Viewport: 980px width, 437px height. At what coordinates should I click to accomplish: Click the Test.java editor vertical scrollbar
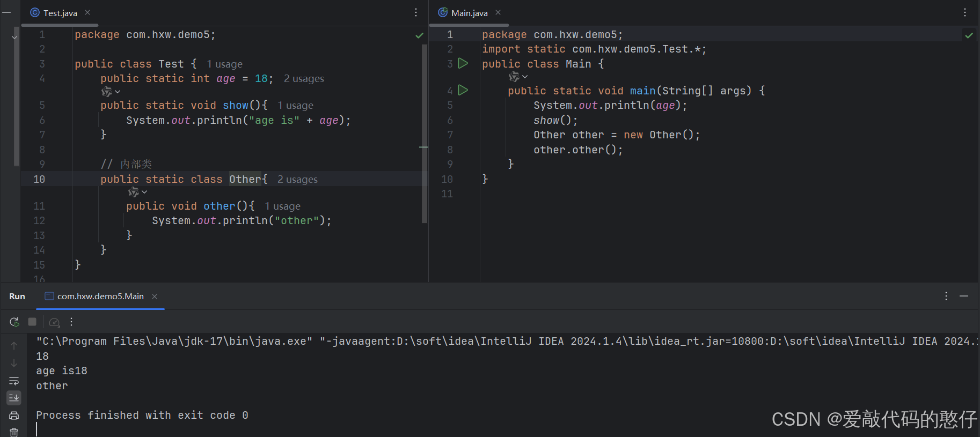pyautogui.click(x=425, y=133)
